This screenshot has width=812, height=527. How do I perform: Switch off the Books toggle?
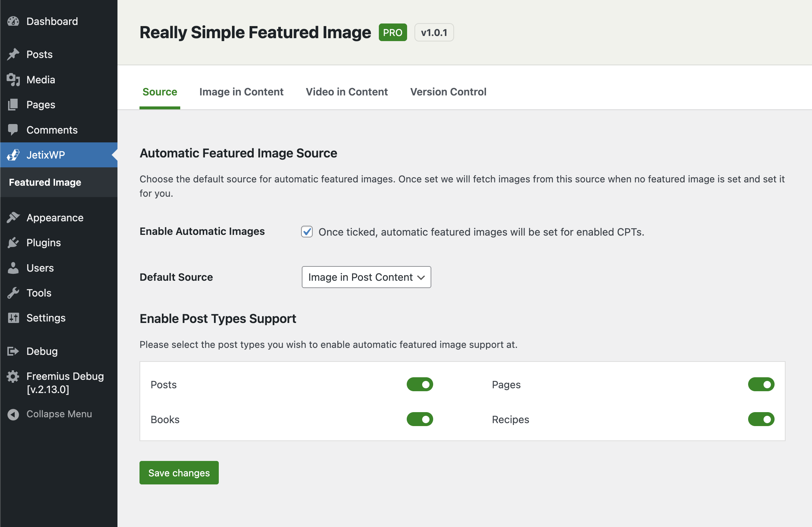420,419
